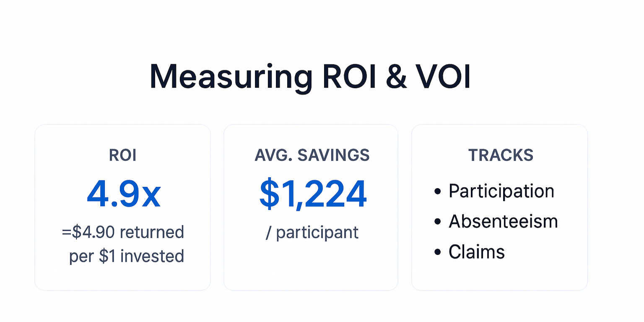Click the '/ participant' caption
The image size is (644, 322).
pos(312,232)
